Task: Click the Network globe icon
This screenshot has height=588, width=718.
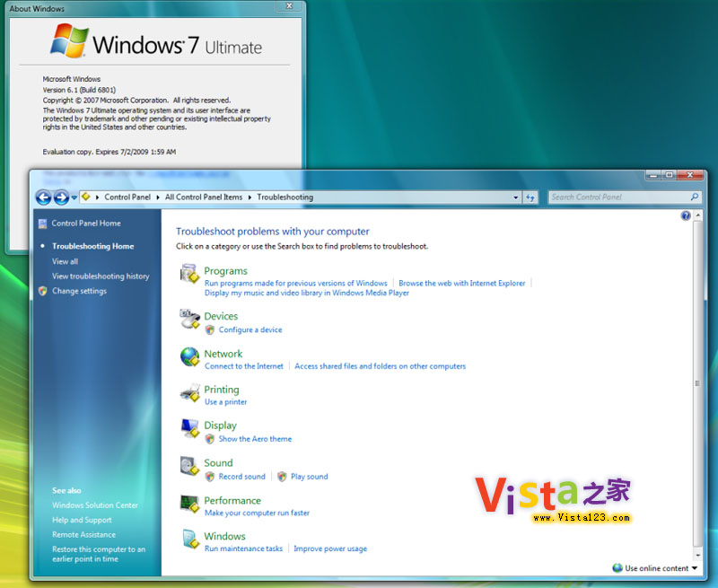Action: pyautogui.click(x=189, y=356)
